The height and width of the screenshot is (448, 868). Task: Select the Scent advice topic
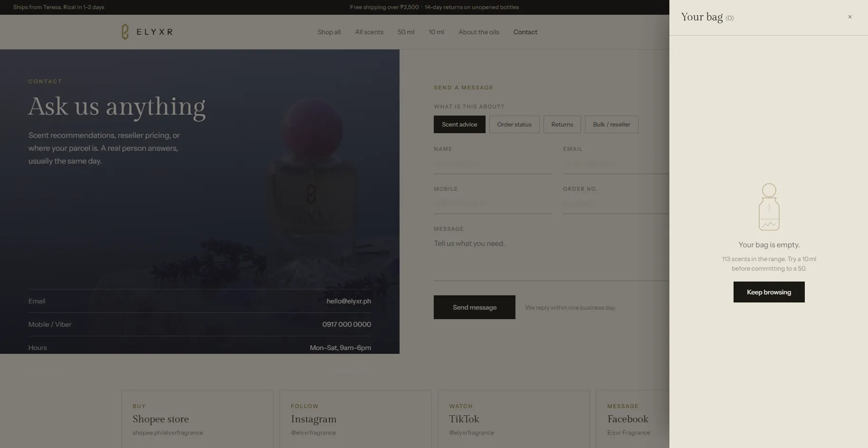pyautogui.click(x=459, y=125)
